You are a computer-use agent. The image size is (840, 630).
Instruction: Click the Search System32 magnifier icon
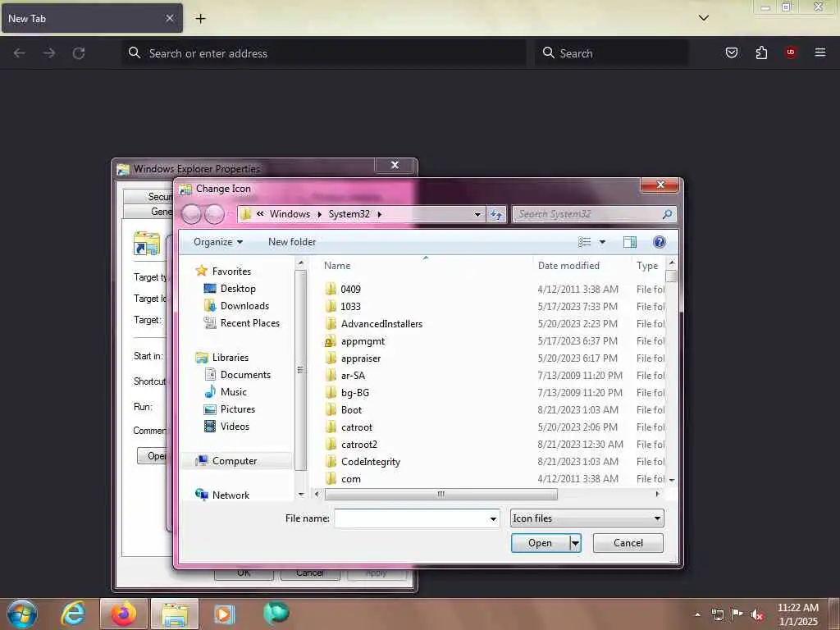(667, 214)
